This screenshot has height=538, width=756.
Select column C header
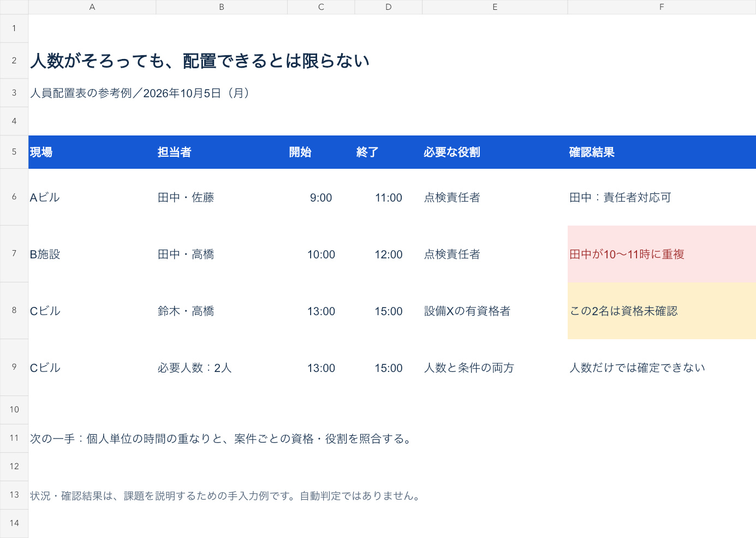pyautogui.click(x=321, y=7)
